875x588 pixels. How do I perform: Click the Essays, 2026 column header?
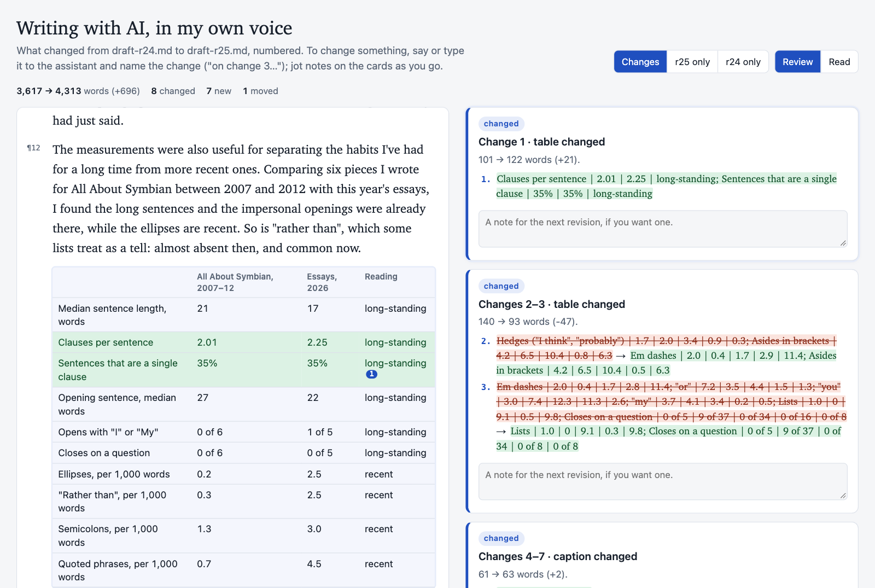322,282
